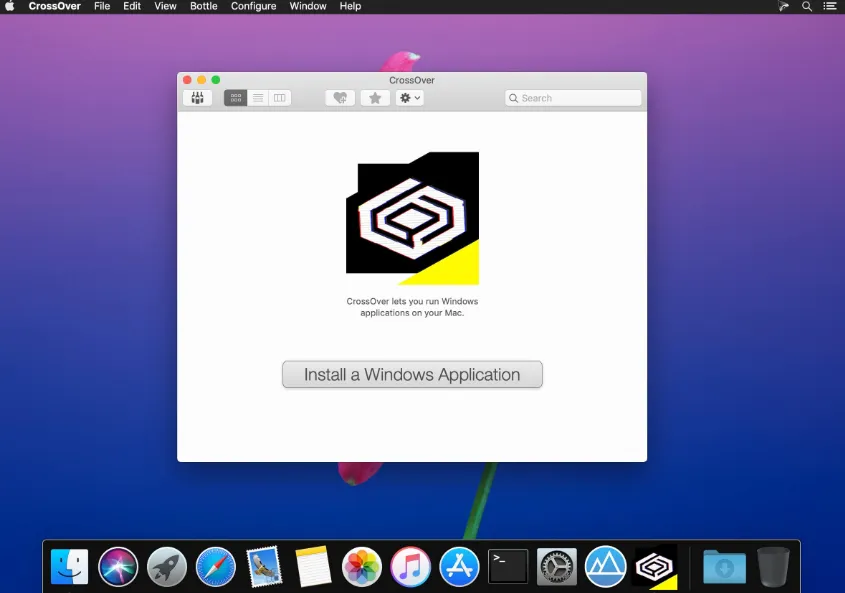Launch Safari from the dock
This screenshot has height=593, width=845.
pos(216,567)
